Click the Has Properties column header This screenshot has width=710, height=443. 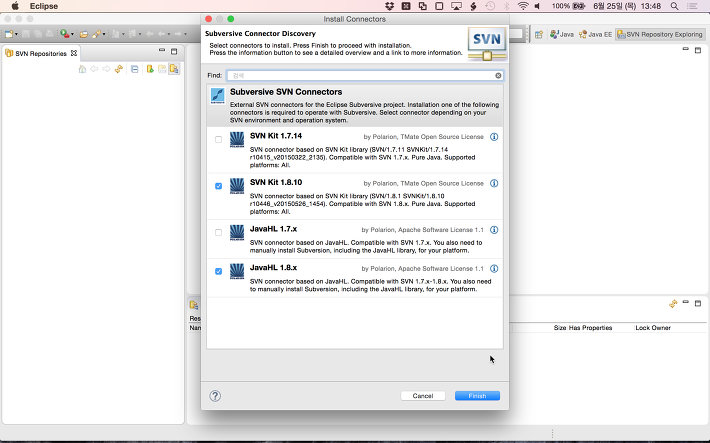[x=590, y=327]
